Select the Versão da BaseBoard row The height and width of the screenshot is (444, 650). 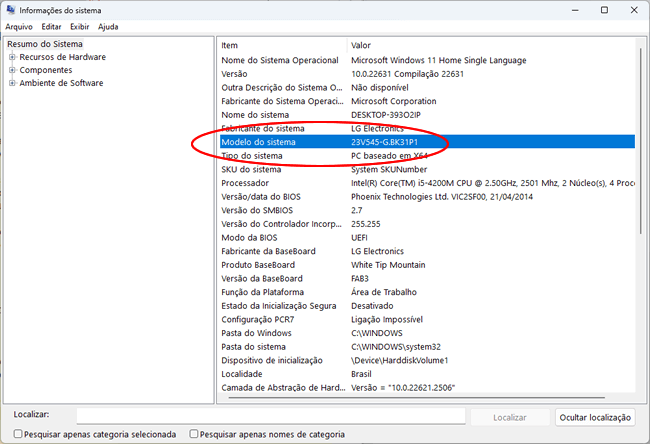coord(427,279)
